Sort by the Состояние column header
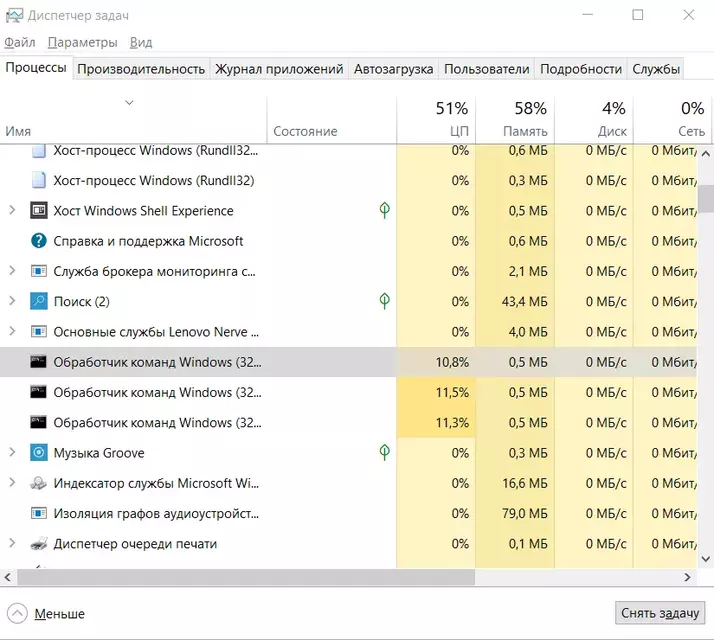 (332, 119)
